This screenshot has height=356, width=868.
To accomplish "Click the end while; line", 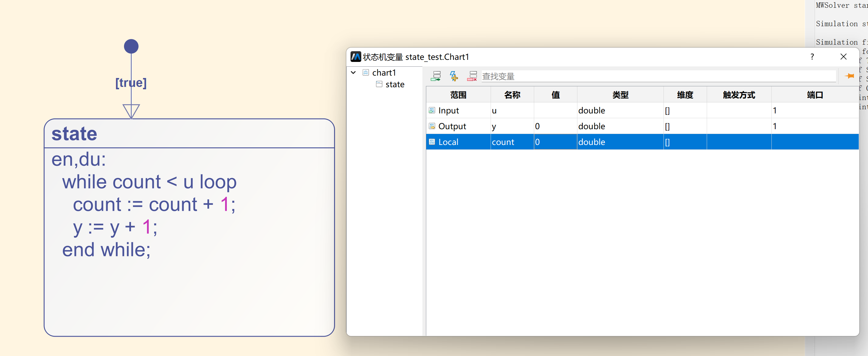I will pos(106,250).
